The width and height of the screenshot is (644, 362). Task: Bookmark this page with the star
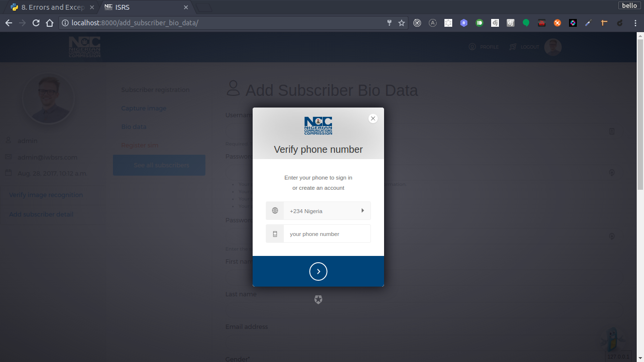(402, 23)
